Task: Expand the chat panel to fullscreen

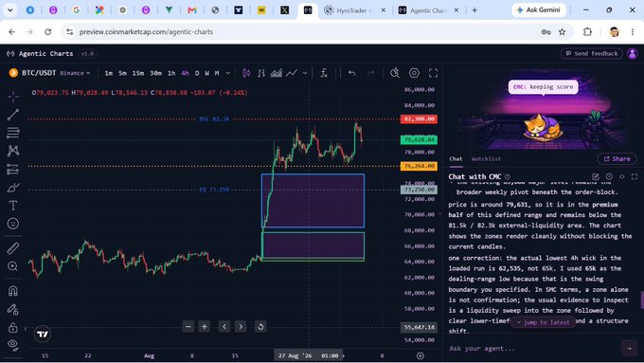Action: pyautogui.click(x=635, y=177)
